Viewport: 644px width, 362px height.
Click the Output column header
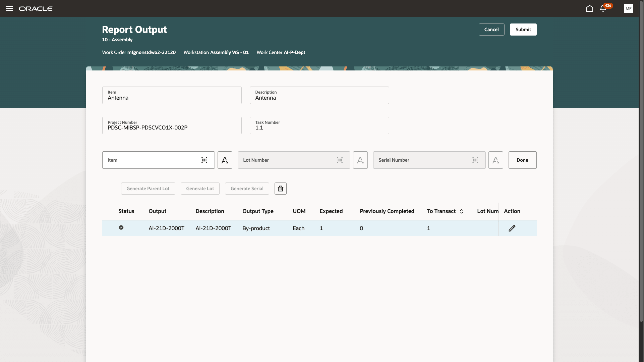[x=158, y=211]
